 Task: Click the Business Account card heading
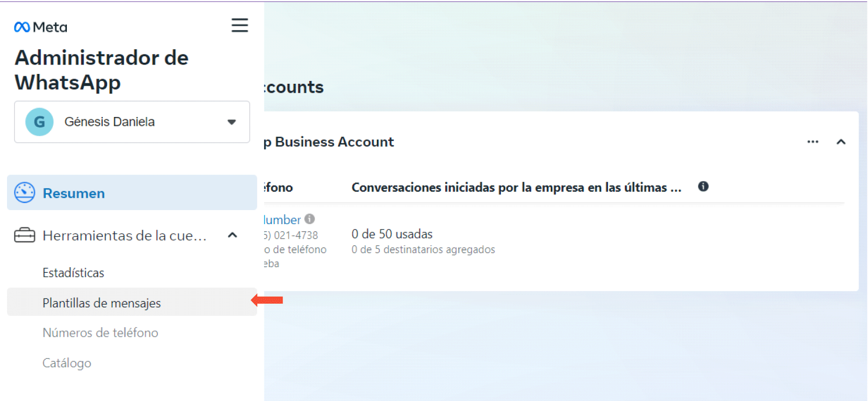329,142
